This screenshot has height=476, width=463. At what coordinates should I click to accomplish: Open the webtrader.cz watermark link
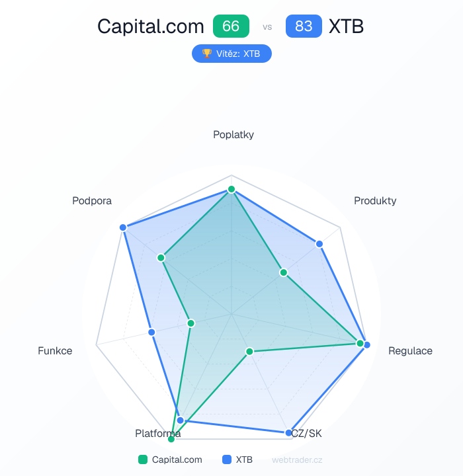pos(297,459)
